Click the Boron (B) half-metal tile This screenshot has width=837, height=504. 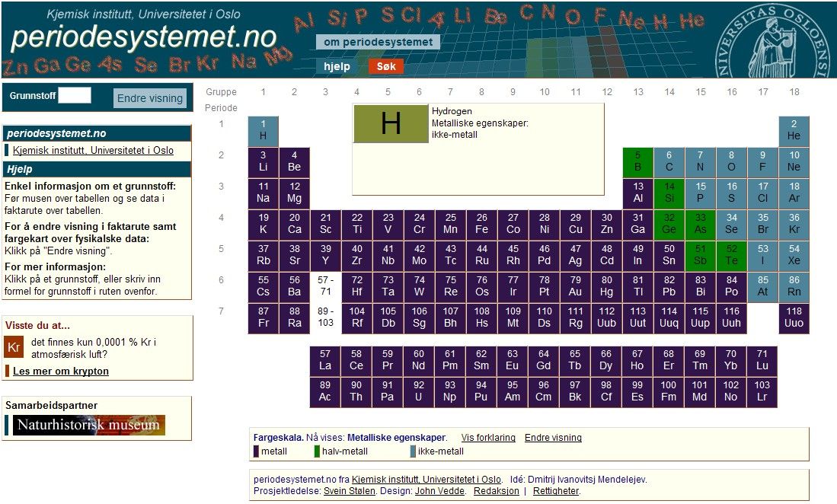tap(637, 161)
